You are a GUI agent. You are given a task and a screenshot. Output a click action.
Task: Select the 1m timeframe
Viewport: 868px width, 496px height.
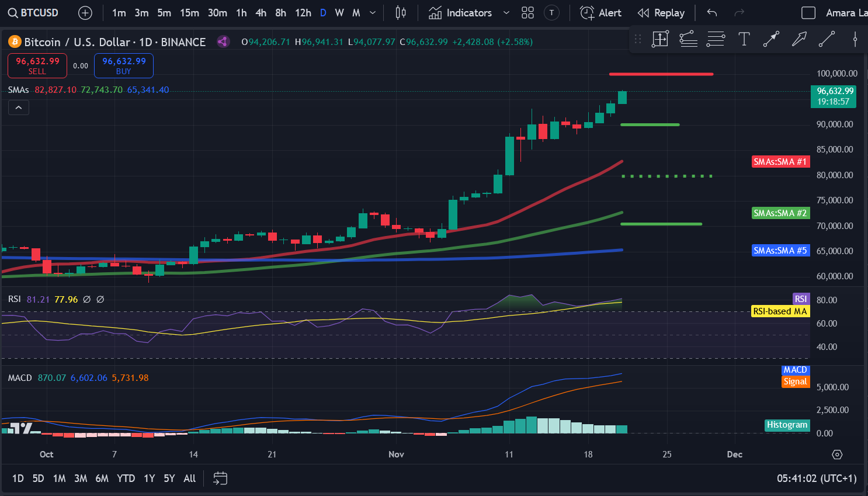(x=119, y=13)
